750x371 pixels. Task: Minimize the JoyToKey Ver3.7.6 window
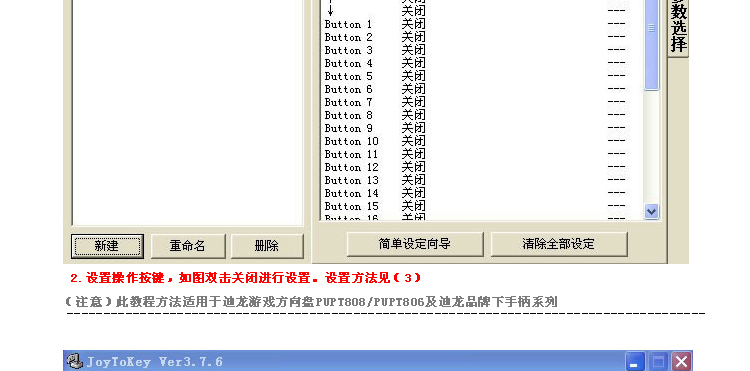635,362
